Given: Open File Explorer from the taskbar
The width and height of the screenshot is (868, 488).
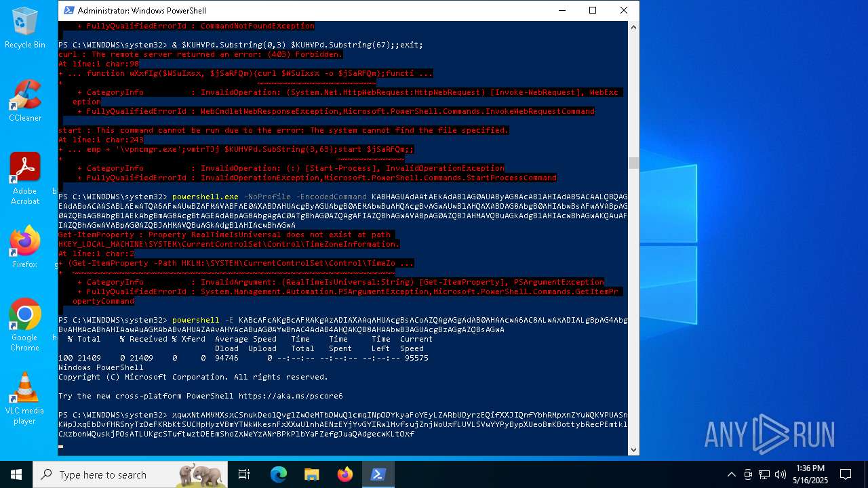Looking at the screenshot, I should tap(312, 474).
